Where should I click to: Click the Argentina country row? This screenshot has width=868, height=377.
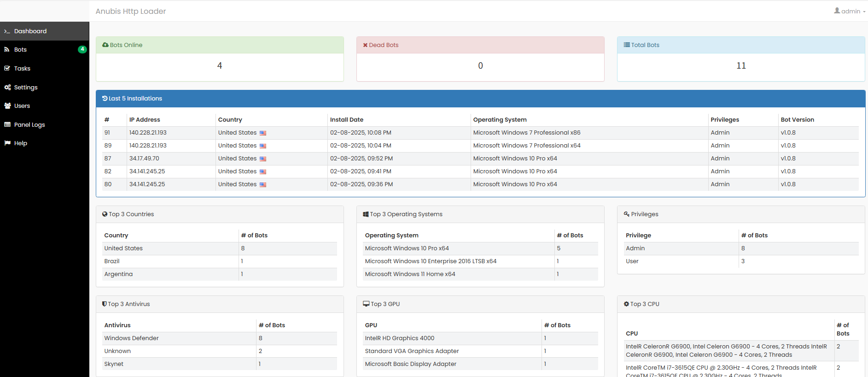click(220, 274)
